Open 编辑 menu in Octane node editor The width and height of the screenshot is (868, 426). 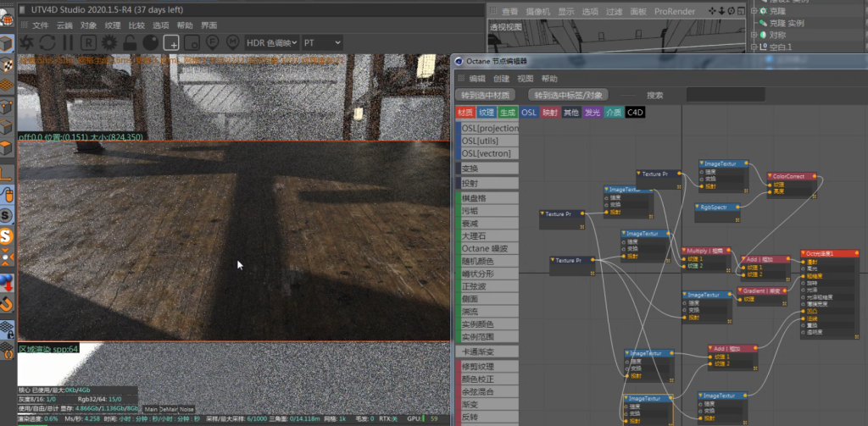click(477, 79)
